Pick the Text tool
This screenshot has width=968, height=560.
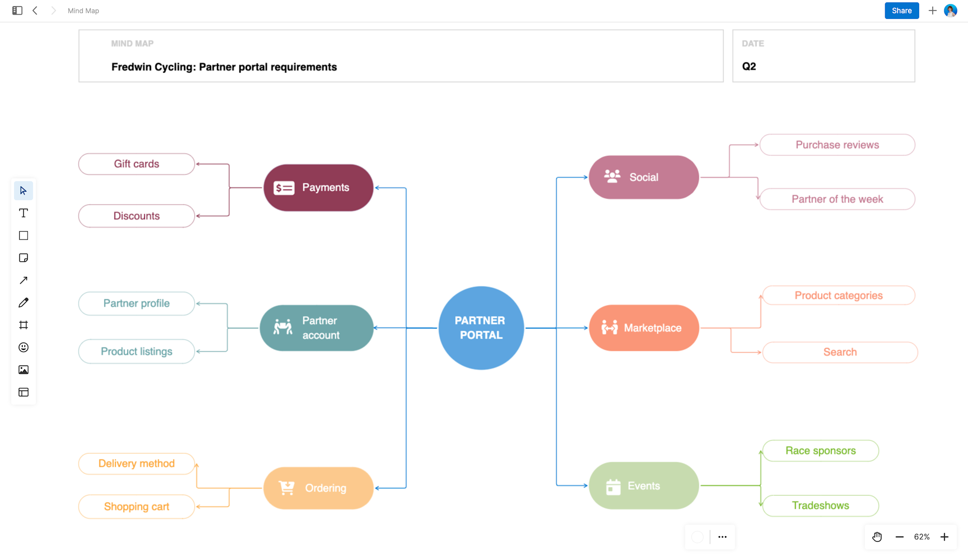click(x=23, y=212)
